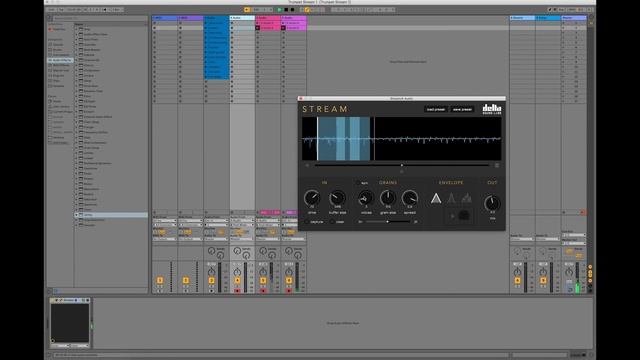This screenshot has width=640, height=360.
Task: Click the Grains horizontal slider handle
Action: click(387, 222)
